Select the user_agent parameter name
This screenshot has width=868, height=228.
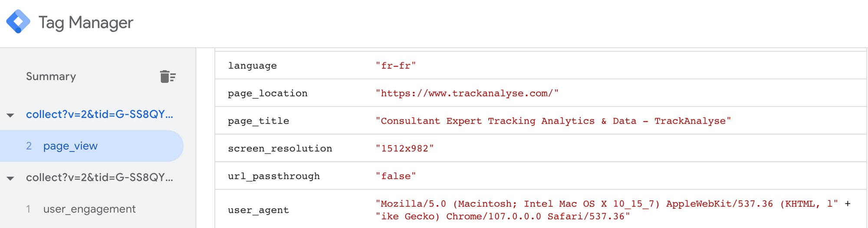pos(258,210)
